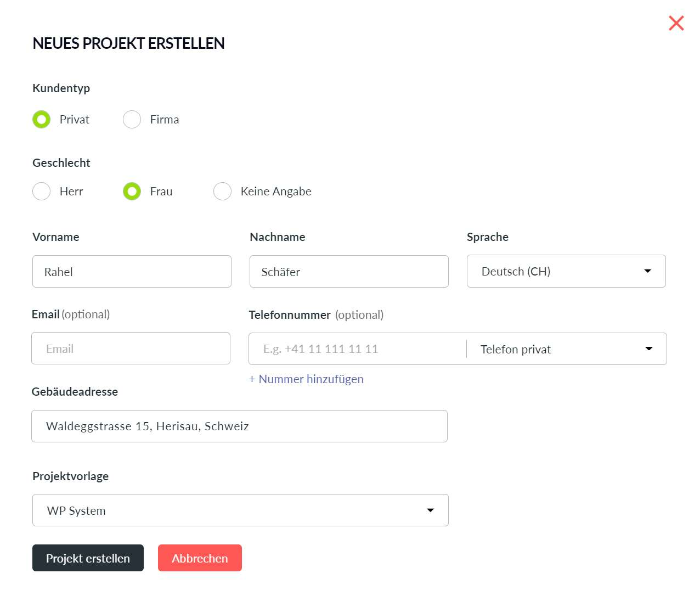Select the Privat customer type
This screenshot has height=607, width=700.
42,120
